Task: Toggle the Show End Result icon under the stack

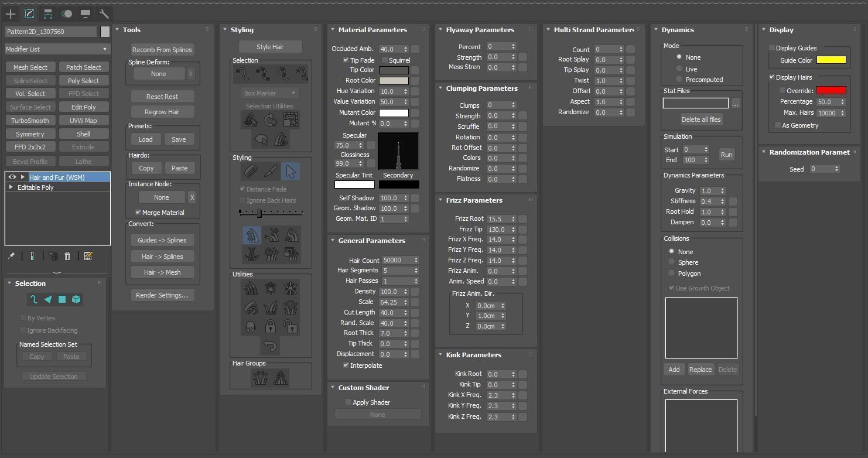Action: pos(32,256)
